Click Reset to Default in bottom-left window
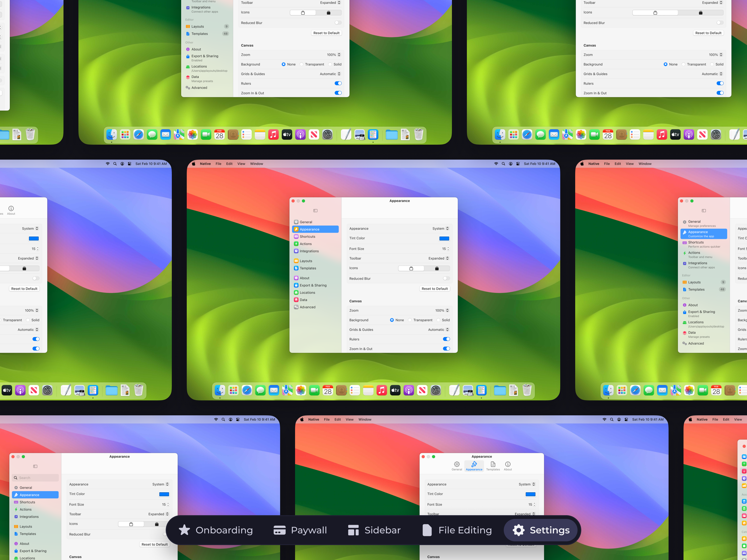 154,544
